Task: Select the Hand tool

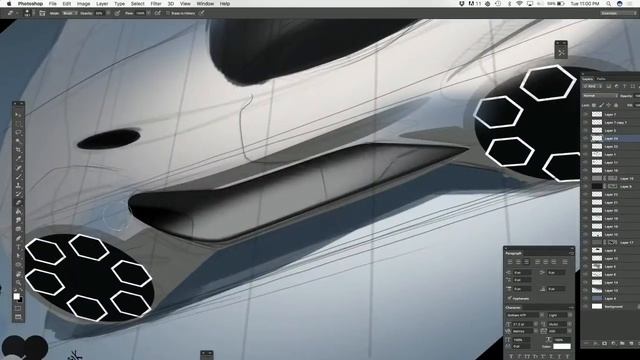Action: point(18,273)
